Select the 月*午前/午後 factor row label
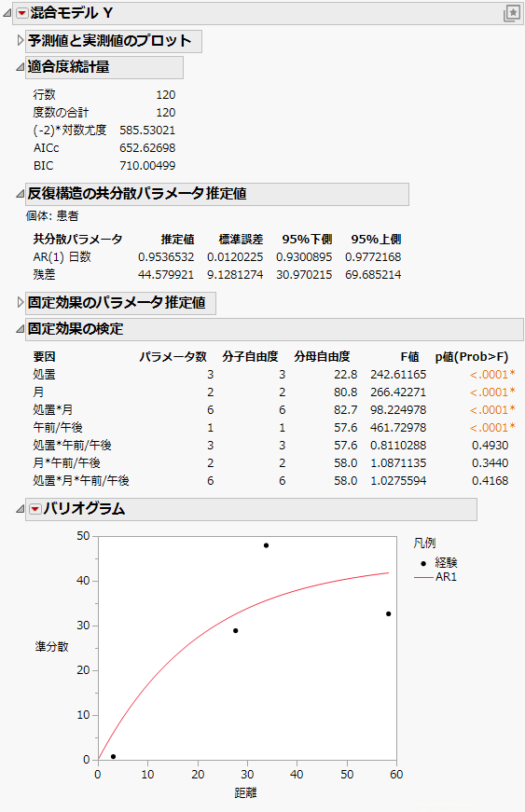The image size is (525, 812). (x=67, y=463)
